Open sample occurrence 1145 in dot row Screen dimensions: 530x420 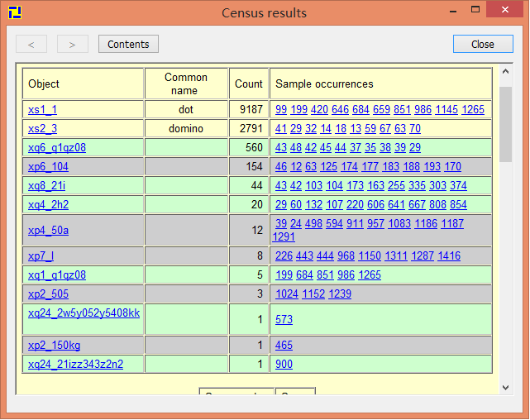(x=446, y=109)
